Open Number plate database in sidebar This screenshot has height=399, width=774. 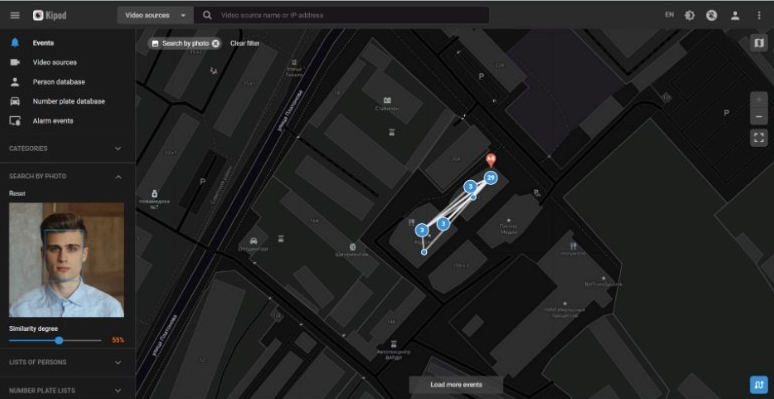point(69,101)
